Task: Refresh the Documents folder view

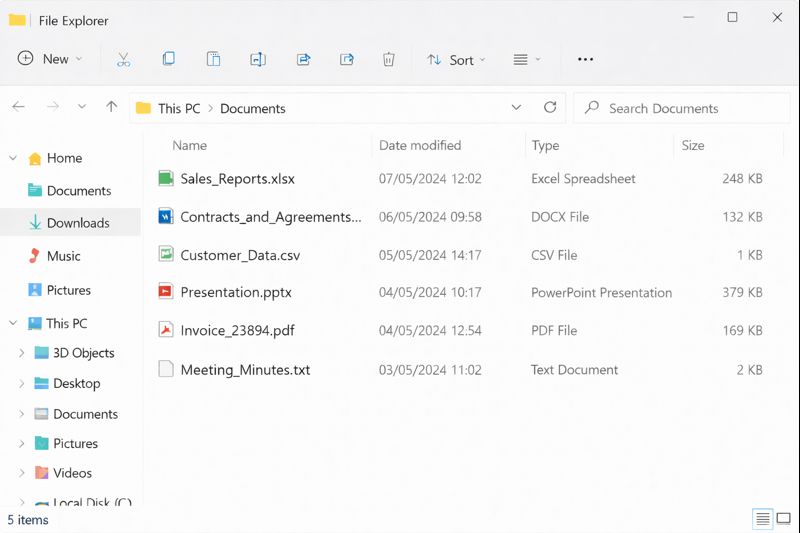Action: [x=549, y=108]
